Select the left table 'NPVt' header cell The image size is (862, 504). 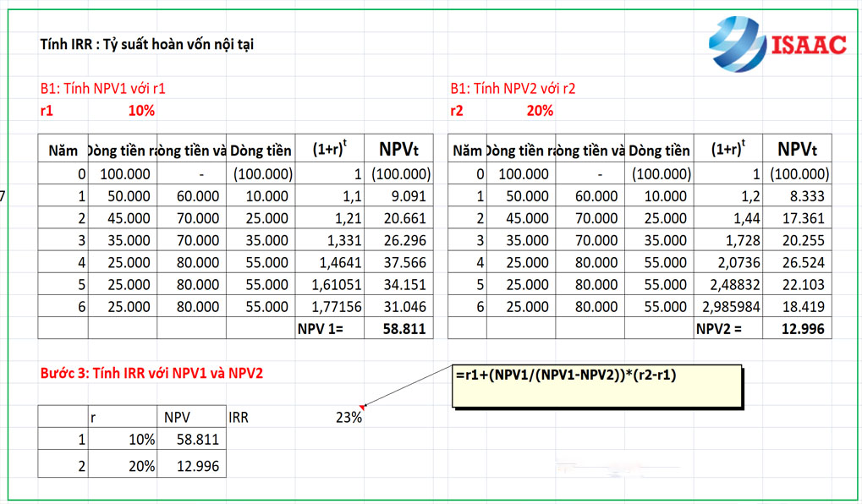tap(398, 148)
